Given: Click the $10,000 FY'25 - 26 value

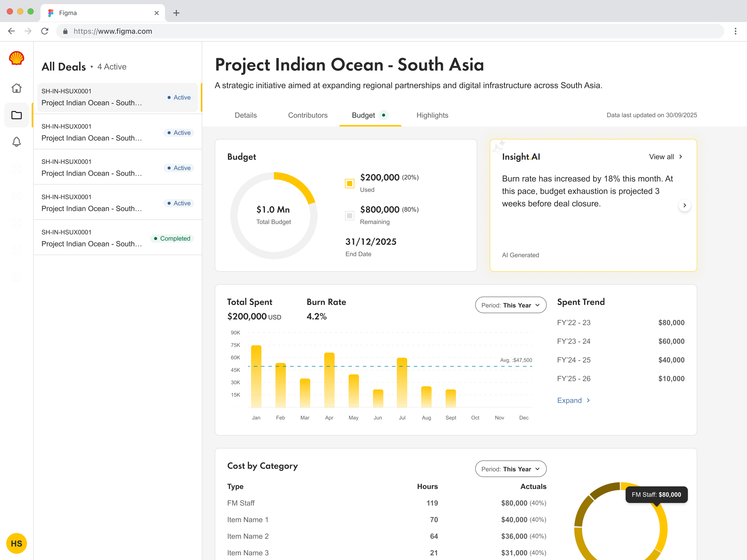Looking at the screenshot, I should [671, 379].
